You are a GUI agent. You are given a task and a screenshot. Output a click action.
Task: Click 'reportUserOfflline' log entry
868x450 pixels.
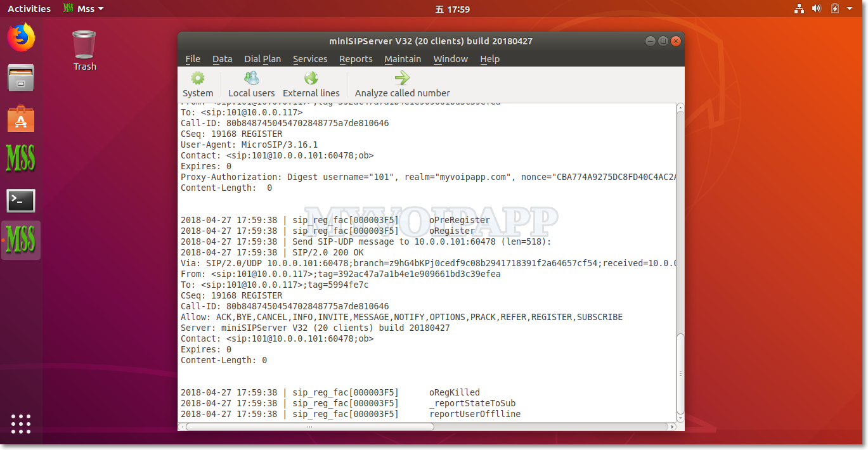475,414
